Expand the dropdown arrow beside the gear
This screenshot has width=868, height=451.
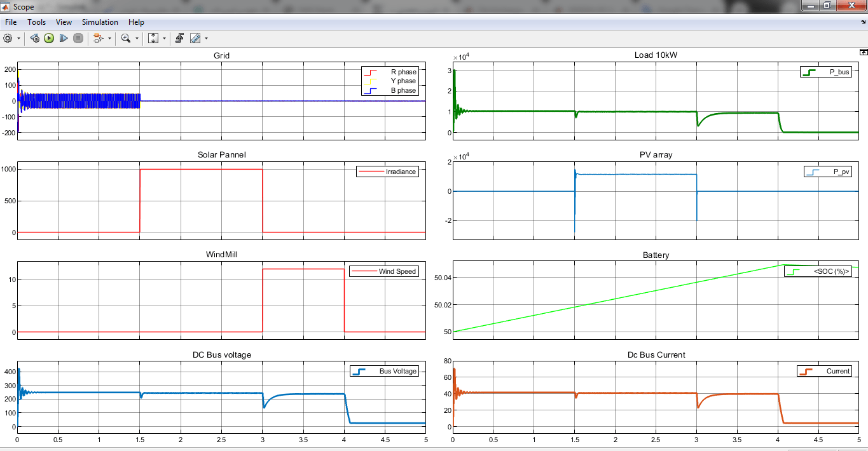[18, 38]
